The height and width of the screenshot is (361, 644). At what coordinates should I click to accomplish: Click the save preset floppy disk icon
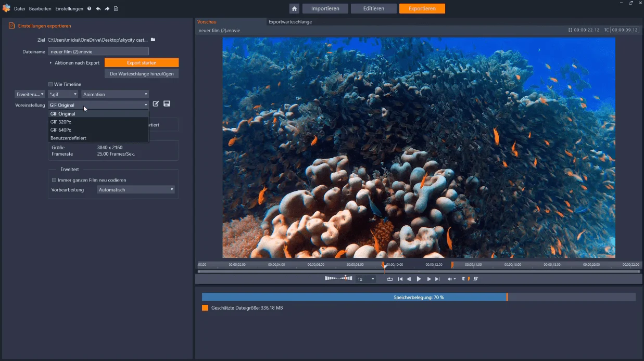click(167, 104)
